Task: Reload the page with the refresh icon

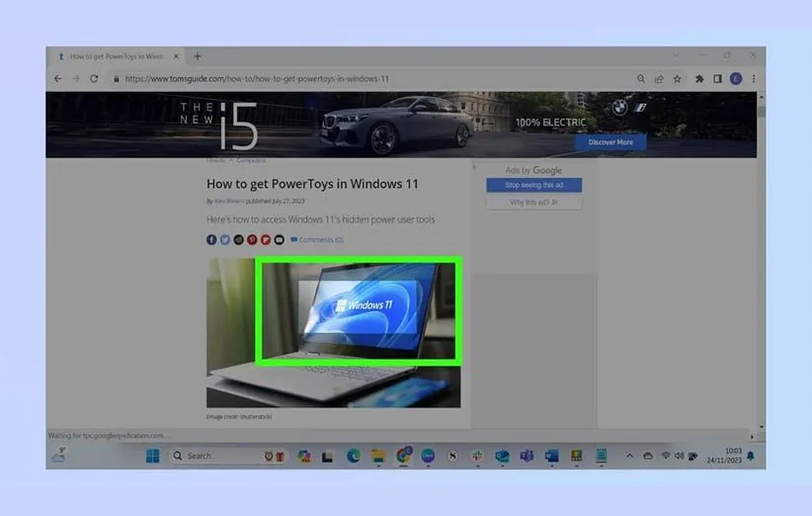Action: 94,79
